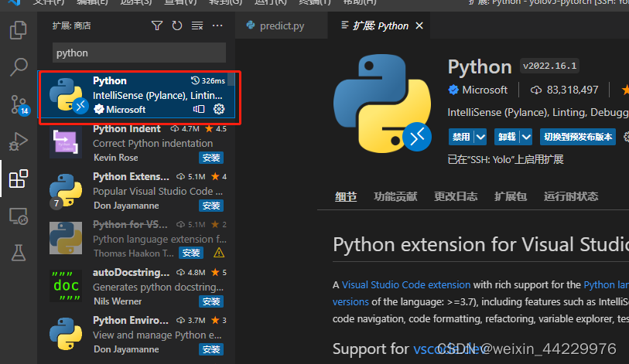This screenshot has width=629, height=364.
Task: Install the Python Indent extension
Action: [x=211, y=158]
